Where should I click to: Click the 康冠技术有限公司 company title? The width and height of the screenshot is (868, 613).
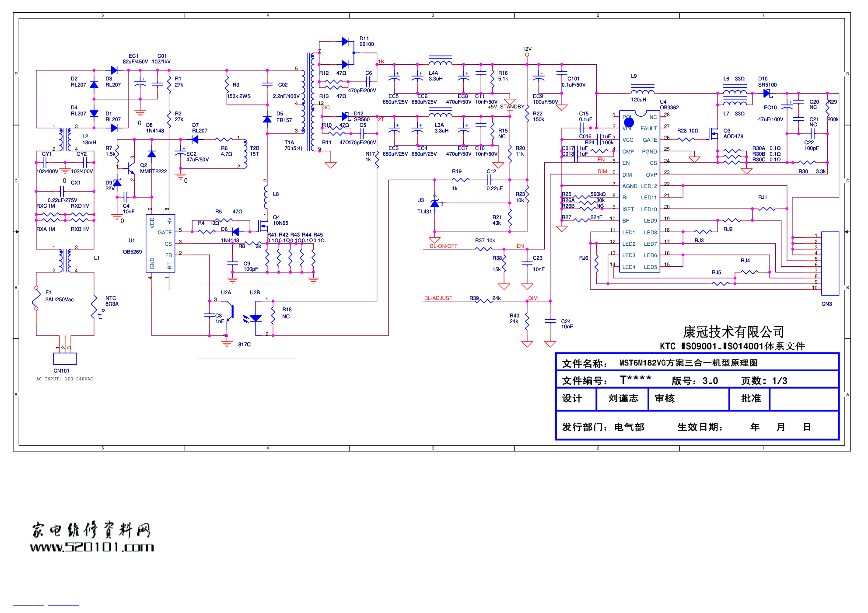tap(734, 332)
